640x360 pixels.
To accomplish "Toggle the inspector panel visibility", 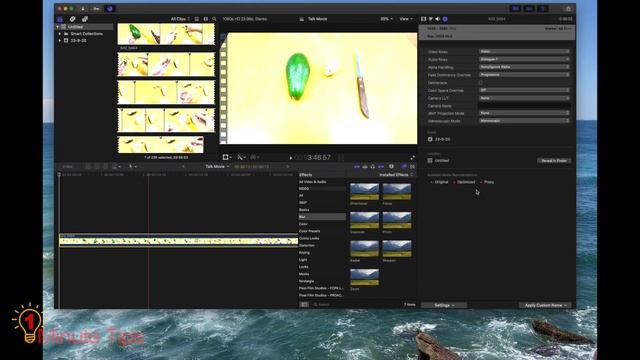I will [x=542, y=8].
